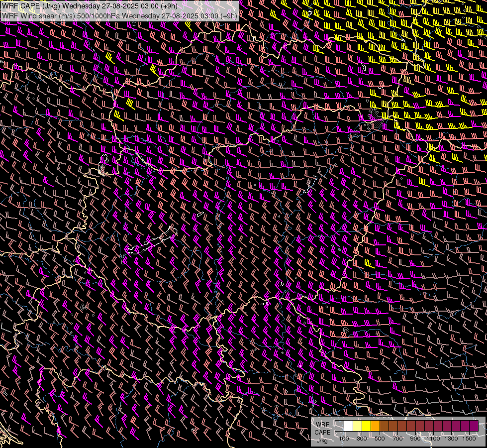Screen dimensions: 487x448
Task: Click the bright yellow CAPE legend swatch
Action: tap(367, 426)
